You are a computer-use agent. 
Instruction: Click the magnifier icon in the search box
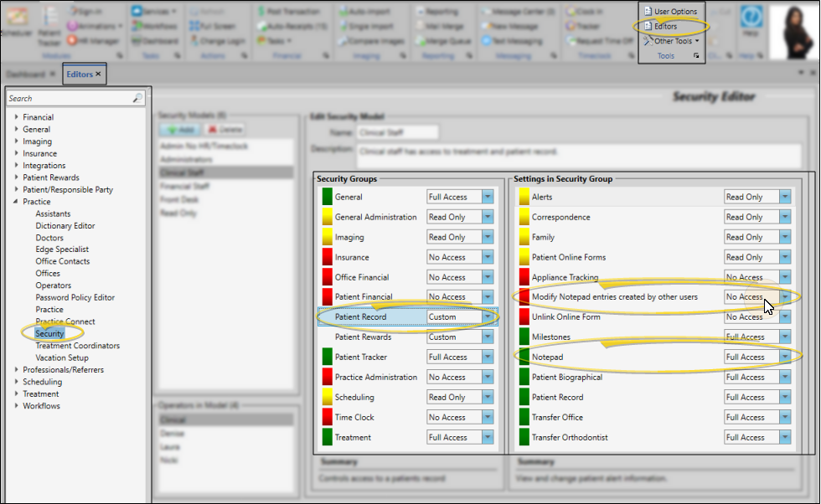tap(137, 99)
